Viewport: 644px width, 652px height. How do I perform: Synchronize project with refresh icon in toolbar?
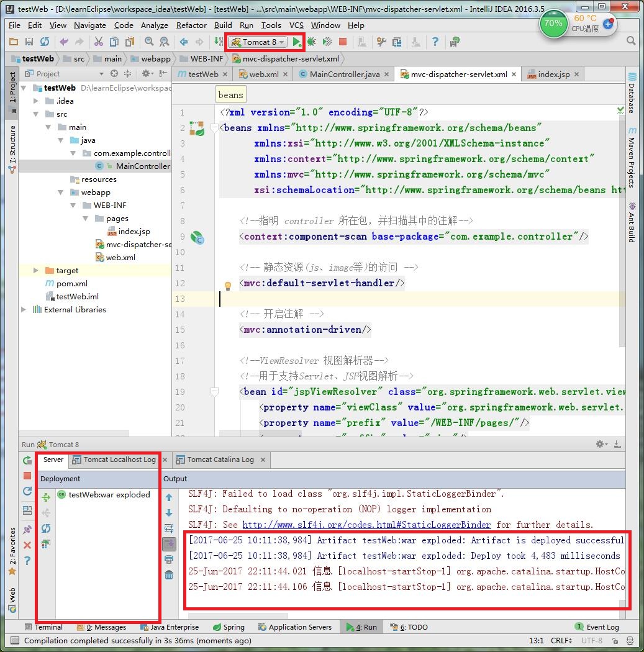pos(45,42)
